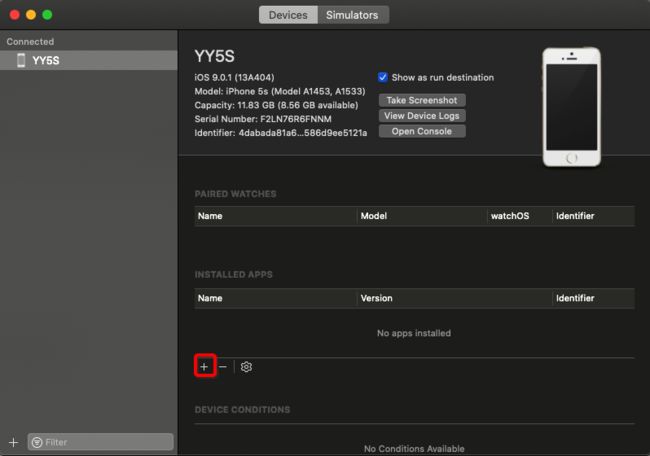Click the plus icon beside the sidebar Filter field
This screenshot has width=650, height=456.
(13, 442)
